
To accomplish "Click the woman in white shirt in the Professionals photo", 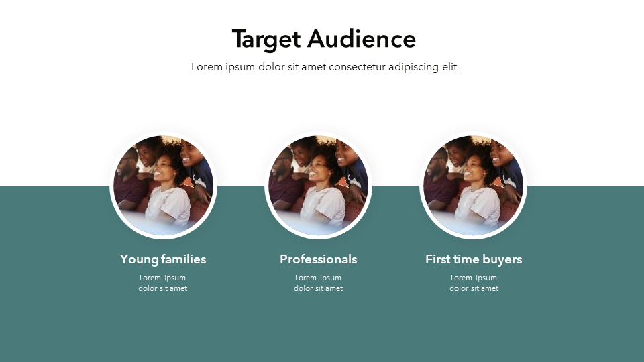I will [x=323, y=197].
